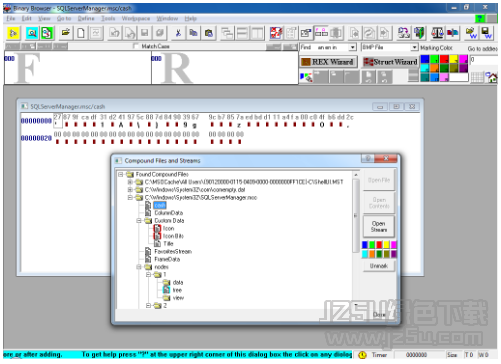Collapse the Found Compound Files root node

click(121, 174)
